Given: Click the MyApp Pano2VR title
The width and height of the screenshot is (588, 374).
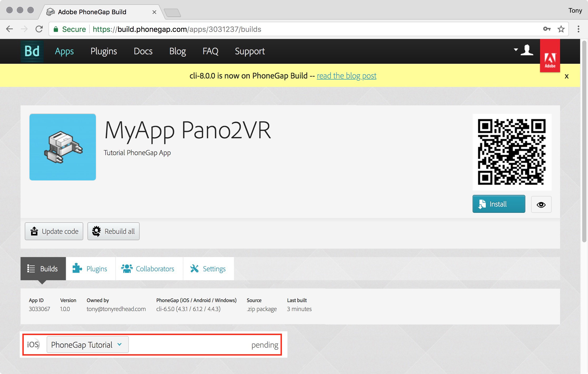Looking at the screenshot, I should click(x=188, y=130).
